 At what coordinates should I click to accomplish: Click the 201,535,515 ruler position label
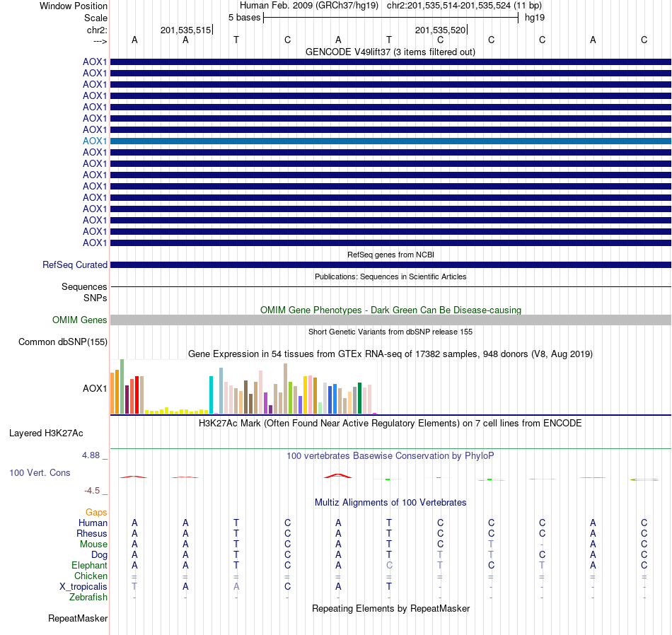pos(185,30)
